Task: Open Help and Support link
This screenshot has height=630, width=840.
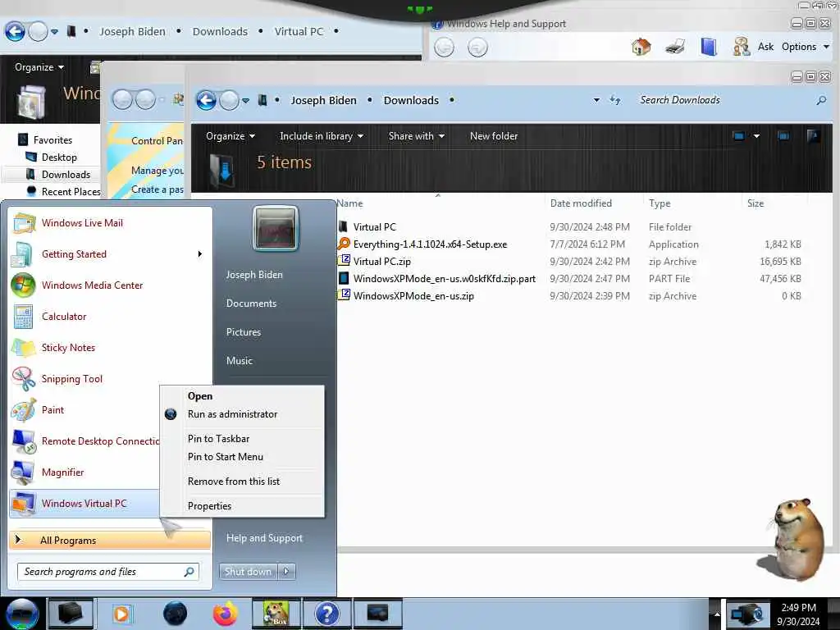Action: [264, 538]
